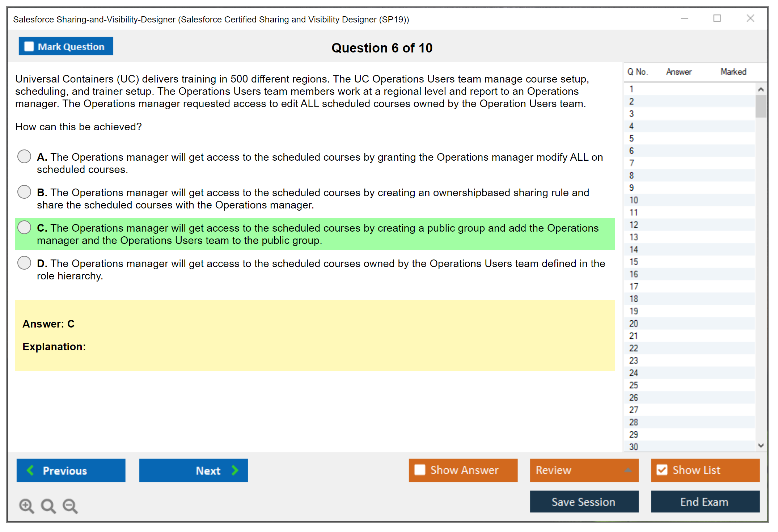Click the reset zoom magnifier icon
This screenshot has width=778, height=532.
click(x=48, y=506)
